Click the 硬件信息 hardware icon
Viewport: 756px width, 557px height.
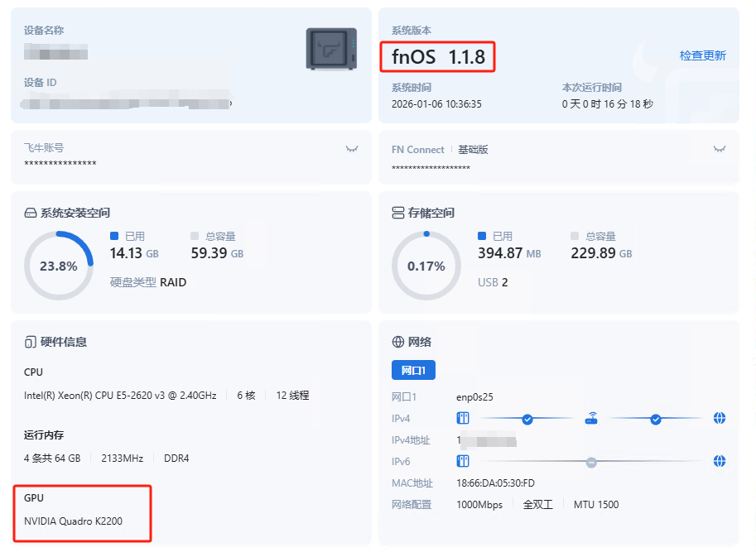click(x=31, y=342)
